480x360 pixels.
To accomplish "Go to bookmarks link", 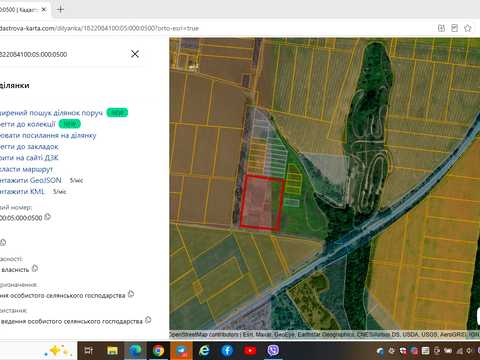I will point(29,147).
